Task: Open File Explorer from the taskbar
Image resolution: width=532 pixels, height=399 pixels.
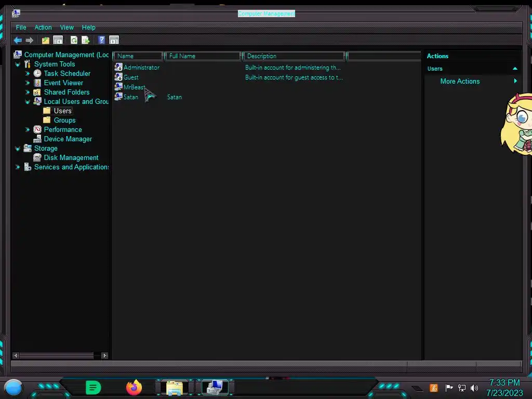Action: pos(175,388)
